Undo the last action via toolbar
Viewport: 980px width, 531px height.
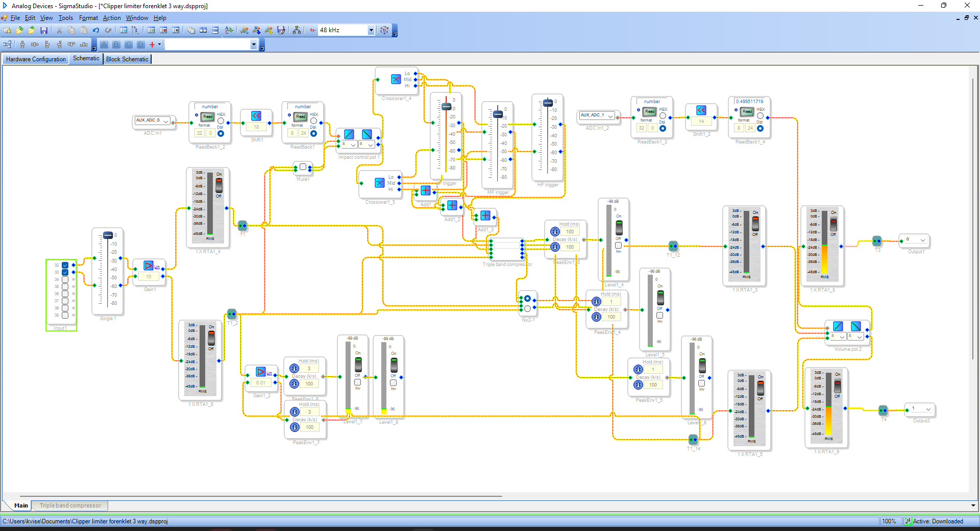(x=96, y=30)
